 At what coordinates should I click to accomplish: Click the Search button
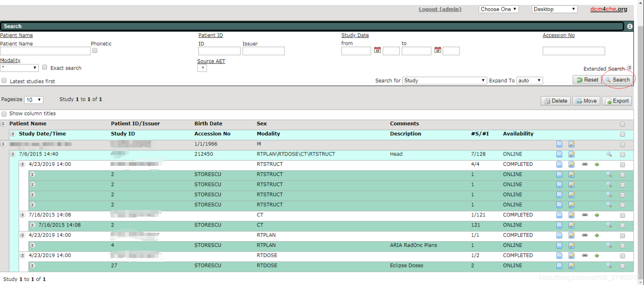(x=618, y=80)
